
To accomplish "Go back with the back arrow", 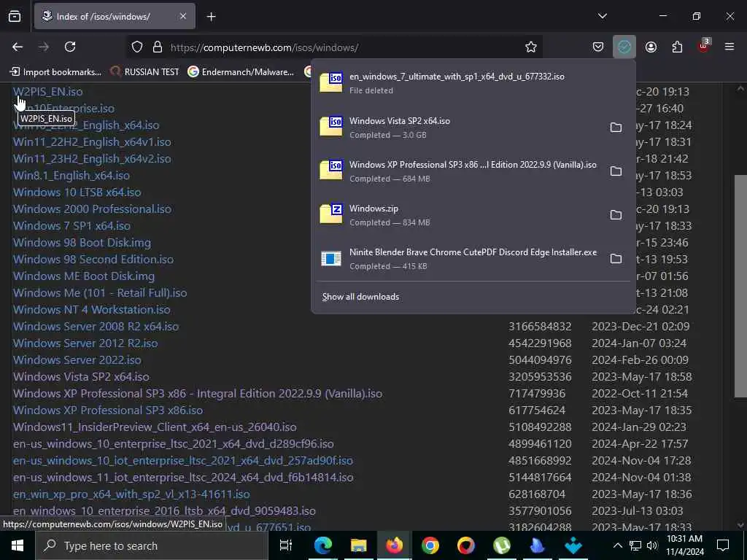I will [18, 47].
